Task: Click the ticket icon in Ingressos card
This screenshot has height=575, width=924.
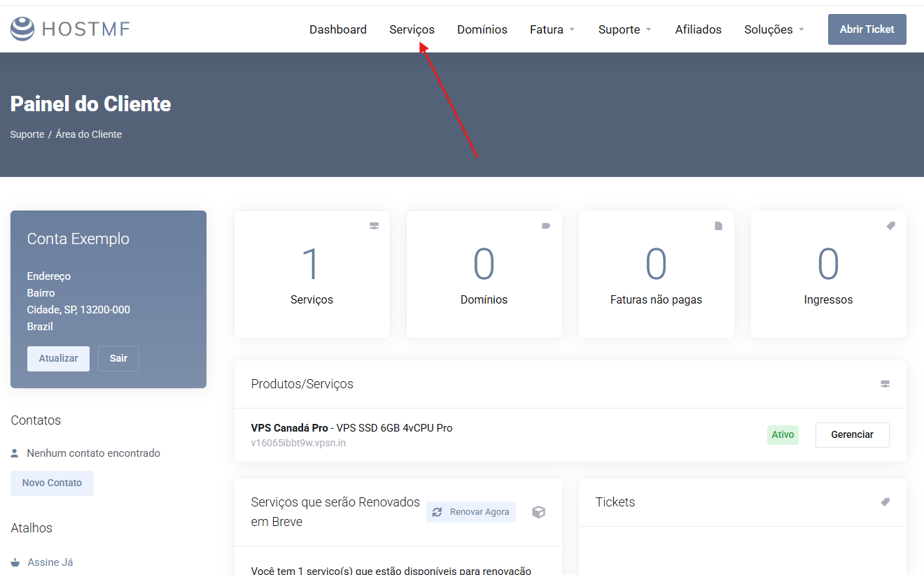Action: click(x=890, y=226)
